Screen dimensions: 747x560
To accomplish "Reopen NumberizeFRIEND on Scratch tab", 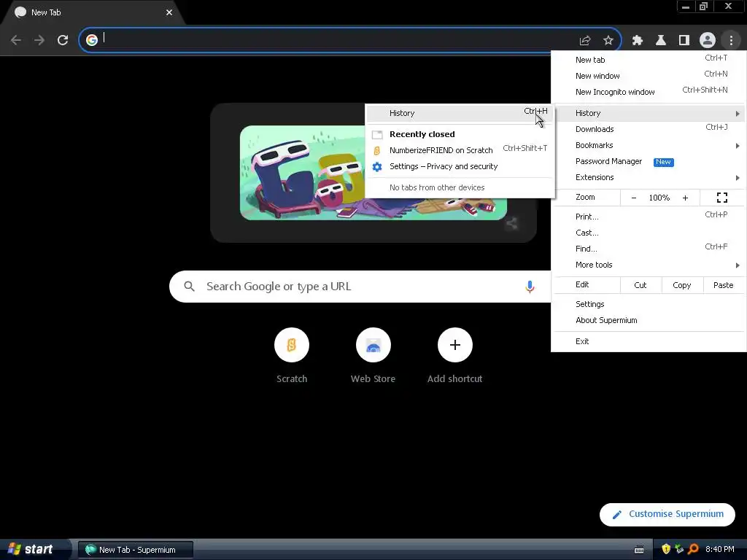I will point(460,150).
